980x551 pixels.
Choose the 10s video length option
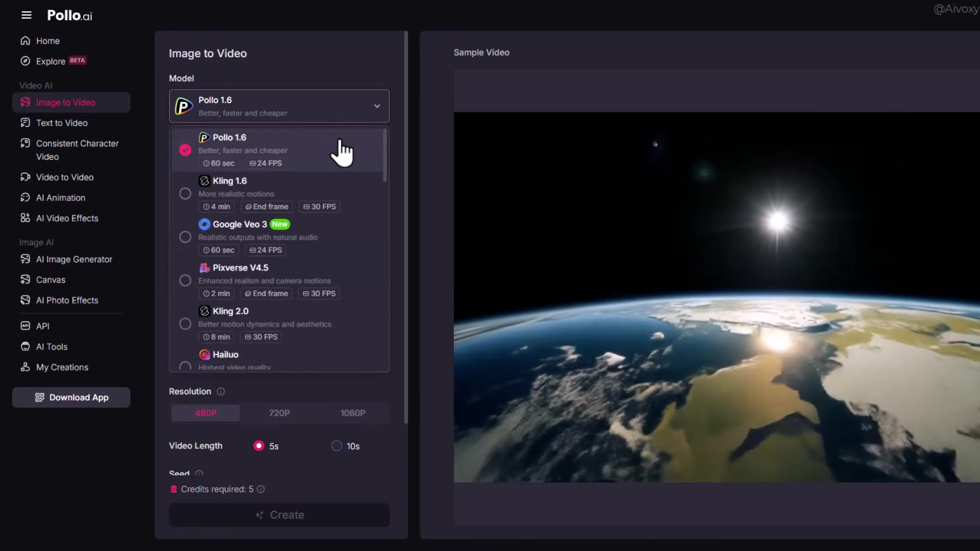tap(336, 446)
